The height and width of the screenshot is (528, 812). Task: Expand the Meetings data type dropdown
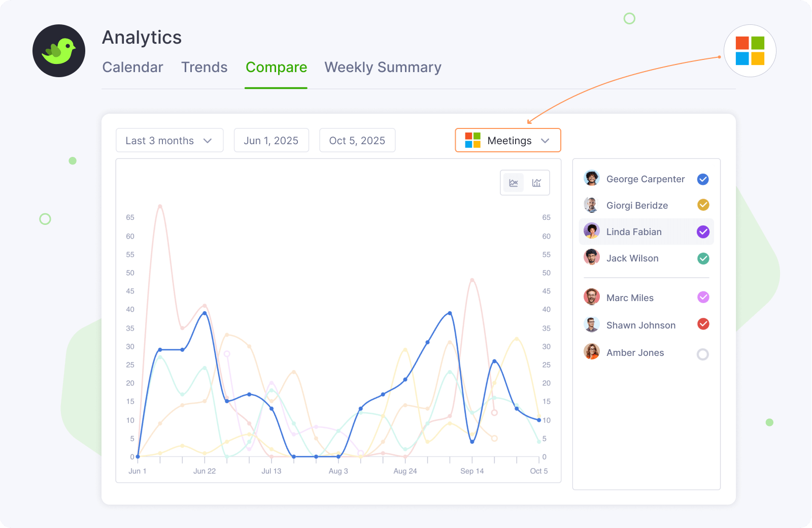508,141
